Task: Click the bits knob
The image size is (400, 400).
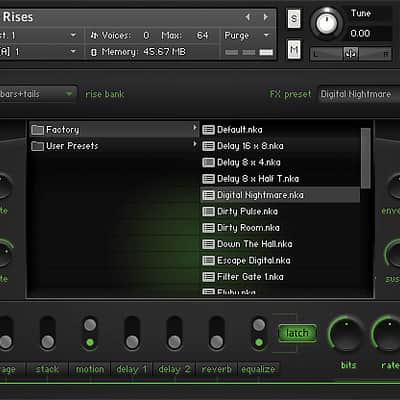Action: click(346, 334)
